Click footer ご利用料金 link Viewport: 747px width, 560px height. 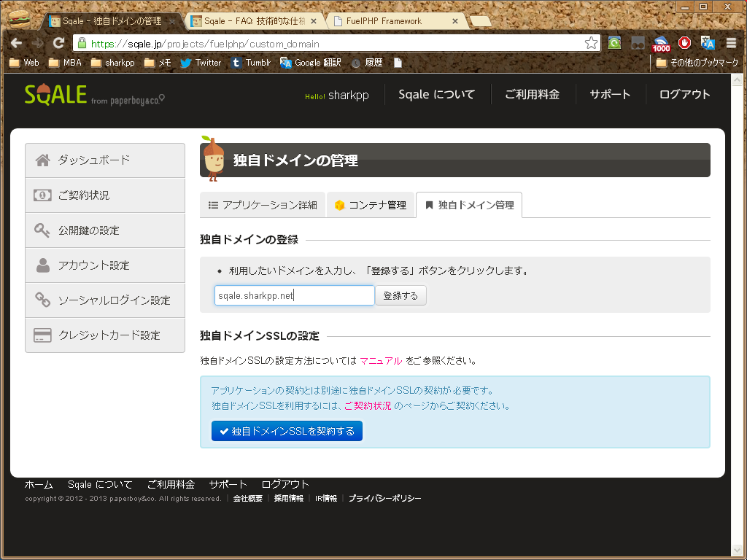pos(171,484)
